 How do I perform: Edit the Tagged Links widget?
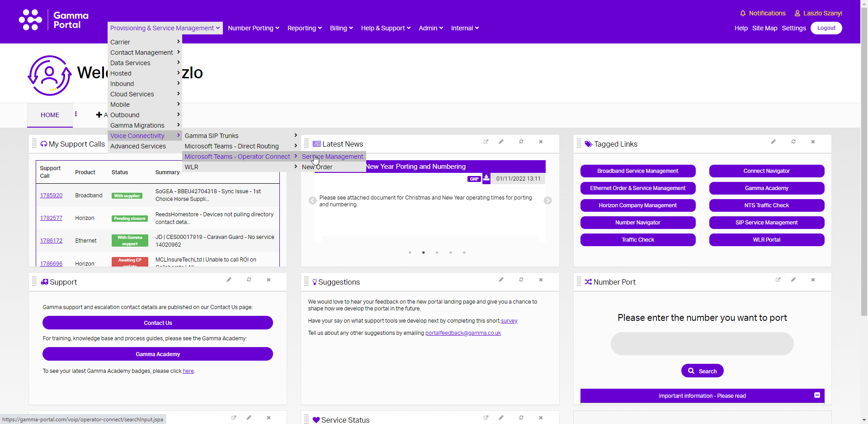[x=773, y=142]
